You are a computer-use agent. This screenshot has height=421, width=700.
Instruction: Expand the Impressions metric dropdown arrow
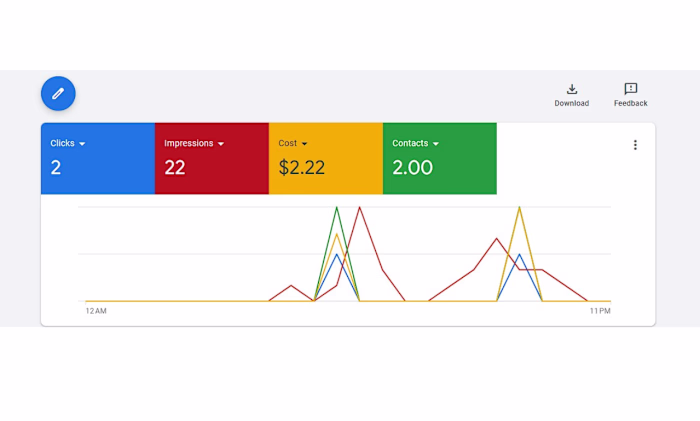(221, 144)
